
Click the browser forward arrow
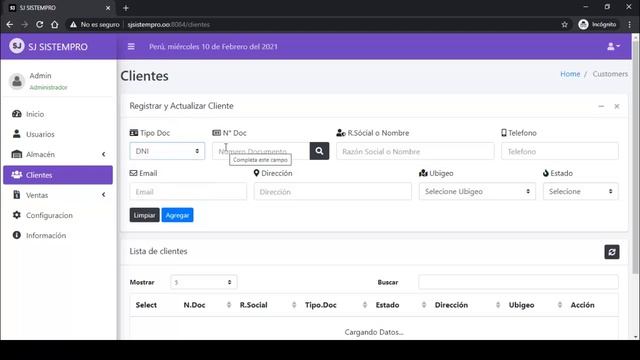coord(24,24)
